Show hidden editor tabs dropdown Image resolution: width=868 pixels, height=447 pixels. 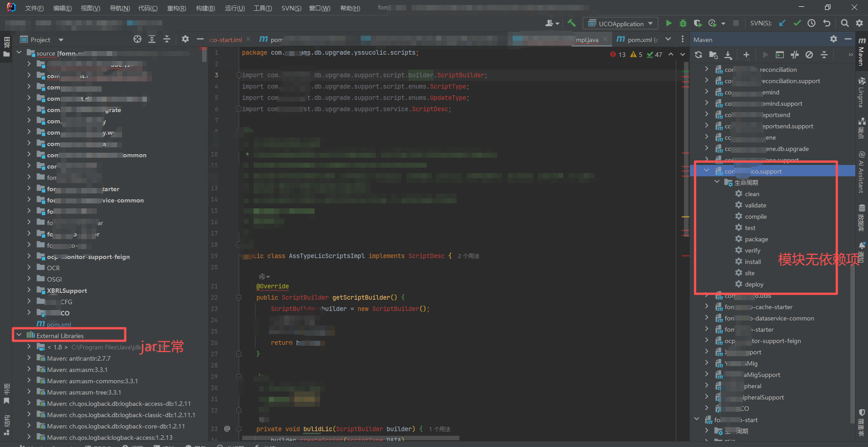pyautogui.click(x=668, y=39)
